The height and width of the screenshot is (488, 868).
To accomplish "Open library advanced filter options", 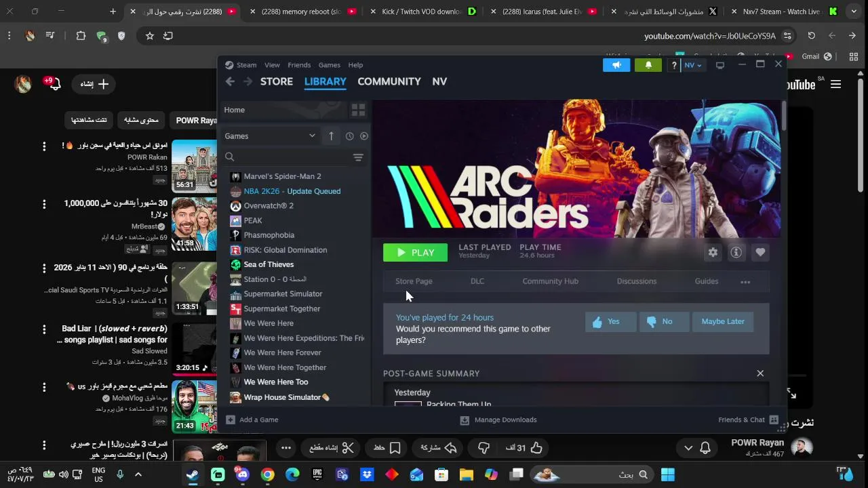I will point(358,157).
